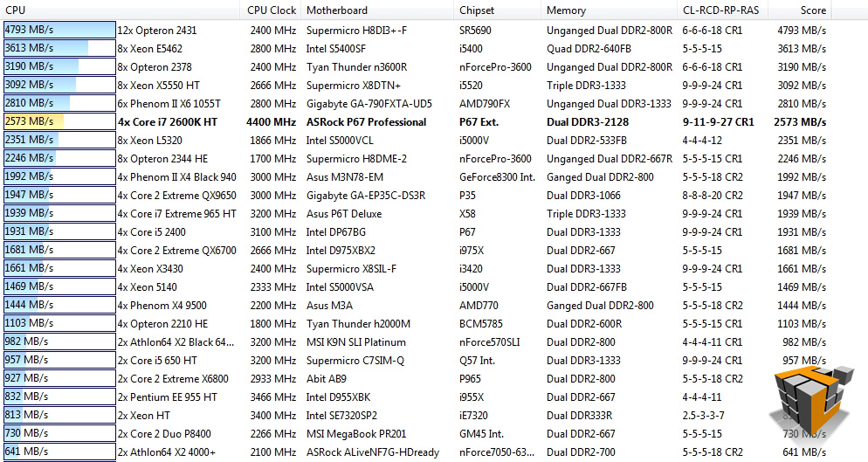Select the 2x Core i5 650 HT entry
This screenshot has width=868, height=462.
click(x=157, y=360)
